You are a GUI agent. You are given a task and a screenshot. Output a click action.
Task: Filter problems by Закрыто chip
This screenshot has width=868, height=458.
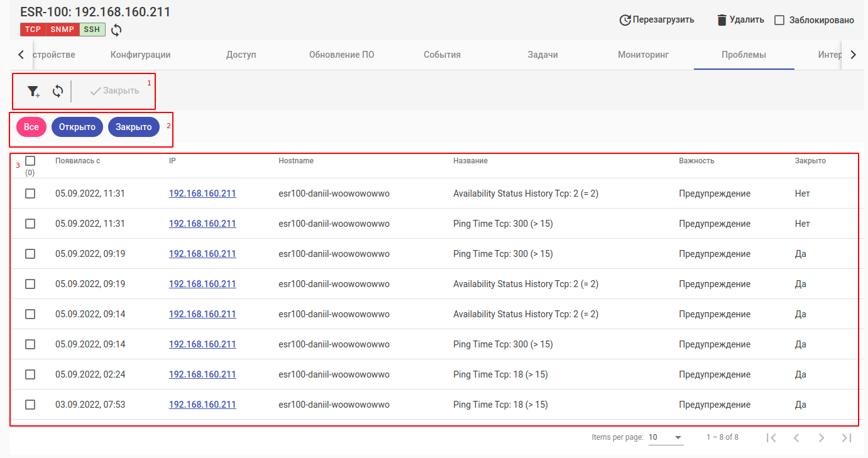[134, 127]
